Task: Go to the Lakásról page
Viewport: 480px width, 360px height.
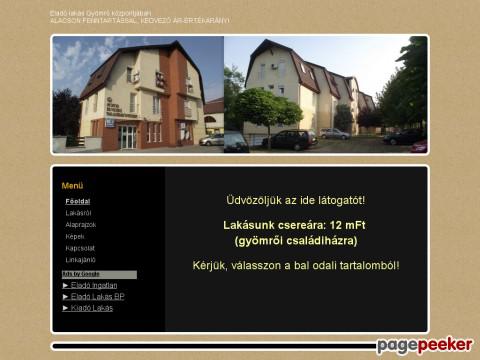Action: pos(78,213)
